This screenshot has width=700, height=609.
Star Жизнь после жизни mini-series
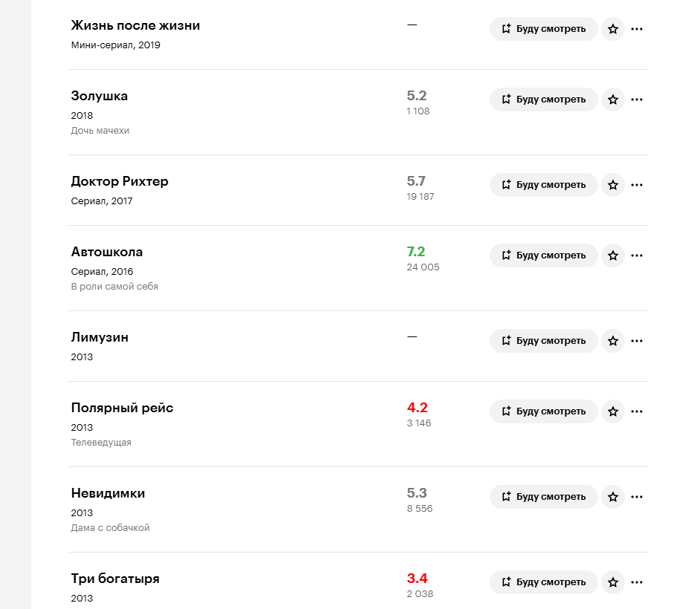613,29
